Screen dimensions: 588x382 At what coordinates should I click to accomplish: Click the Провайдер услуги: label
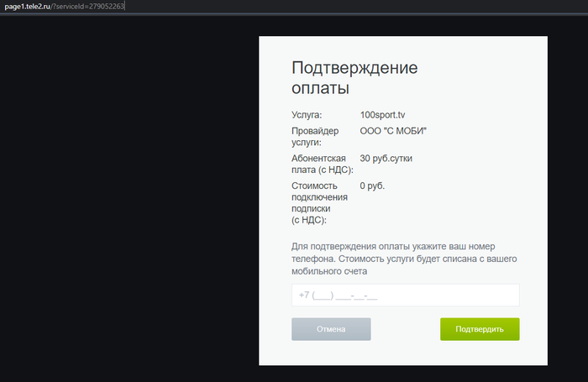(x=315, y=137)
